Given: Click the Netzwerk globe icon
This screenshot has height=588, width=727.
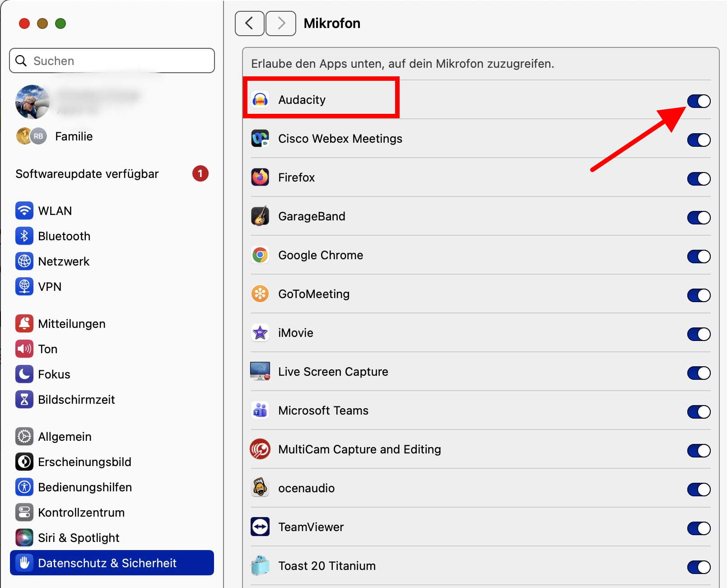Looking at the screenshot, I should pyautogui.click(x=24, y=261).
